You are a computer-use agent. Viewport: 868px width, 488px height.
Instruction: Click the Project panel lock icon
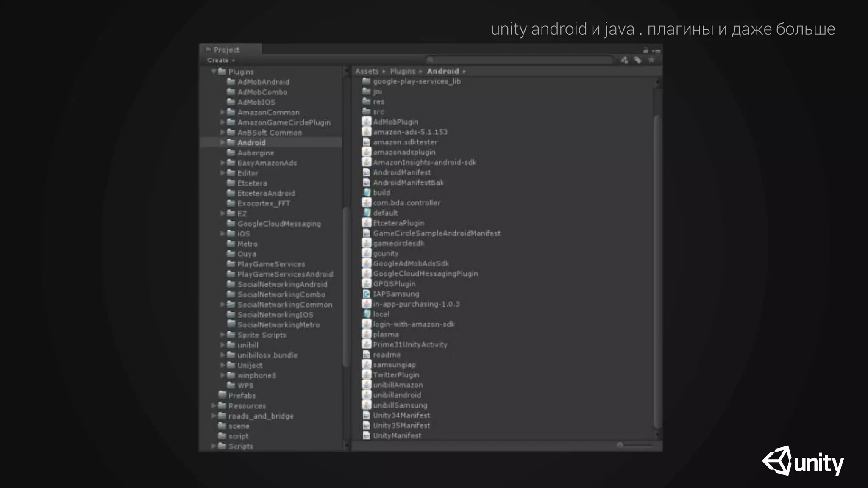pos(645,50)
